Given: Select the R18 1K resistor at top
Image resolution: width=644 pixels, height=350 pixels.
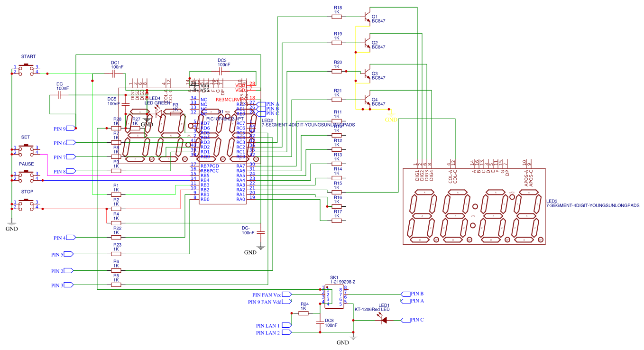Looking at the screenshot, I should [x=336, y=16].
